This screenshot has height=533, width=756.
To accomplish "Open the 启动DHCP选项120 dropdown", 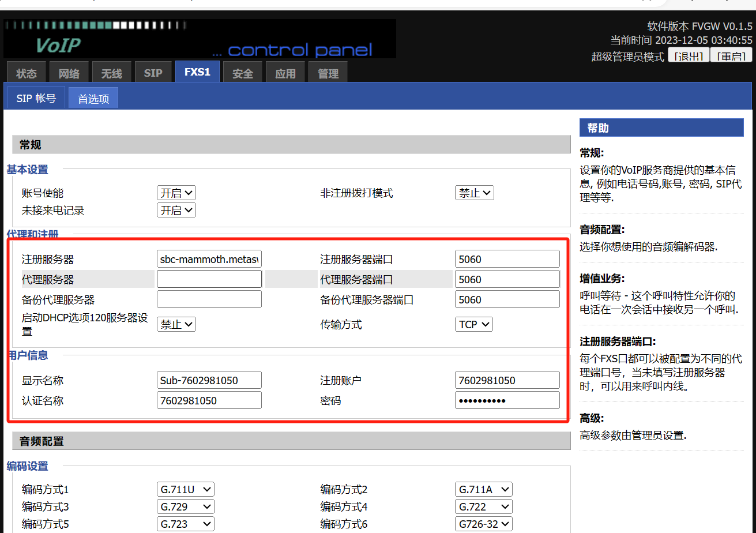I will coord(176,324).
